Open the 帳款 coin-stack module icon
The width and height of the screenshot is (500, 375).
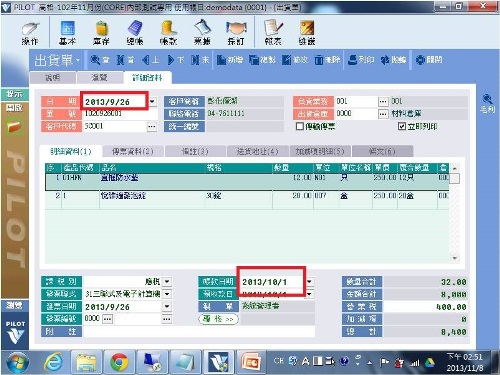[168, 33]
